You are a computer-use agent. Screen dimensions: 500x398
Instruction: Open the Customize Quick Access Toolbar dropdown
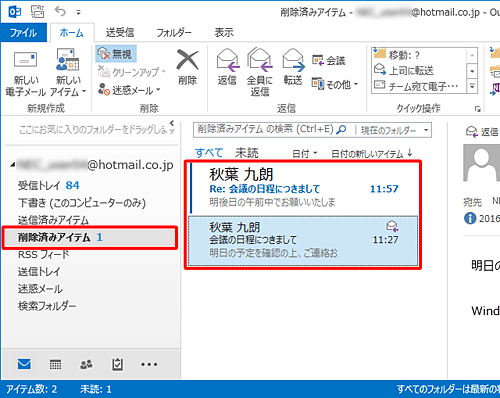point(78,13)
